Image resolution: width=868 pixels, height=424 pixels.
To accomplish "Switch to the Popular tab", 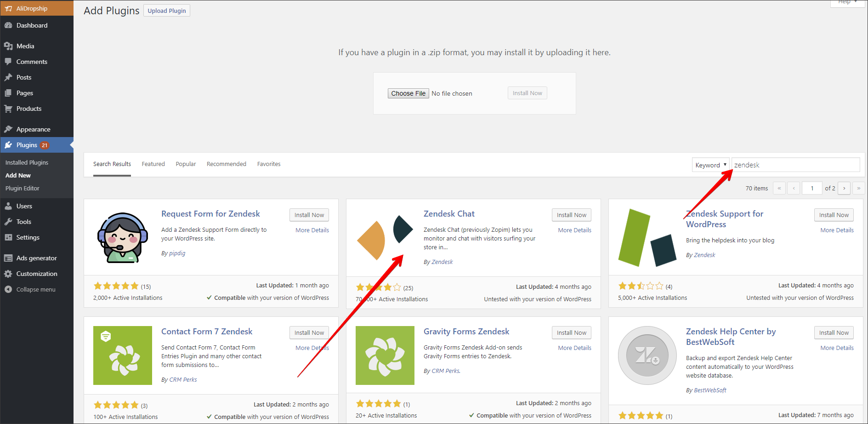I will pos(186,164).
